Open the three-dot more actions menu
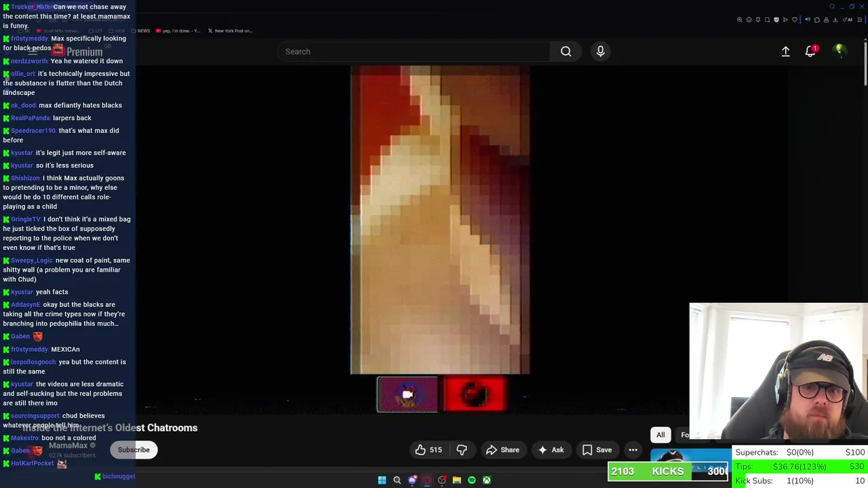The height and width of the screenshot is (488, 868). 633,449
